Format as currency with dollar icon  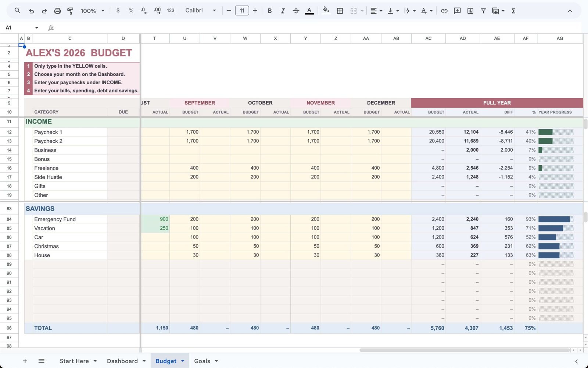coord(118,11)
